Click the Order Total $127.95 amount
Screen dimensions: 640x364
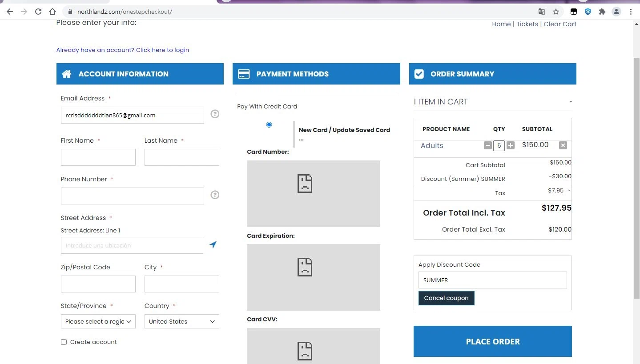556,208
